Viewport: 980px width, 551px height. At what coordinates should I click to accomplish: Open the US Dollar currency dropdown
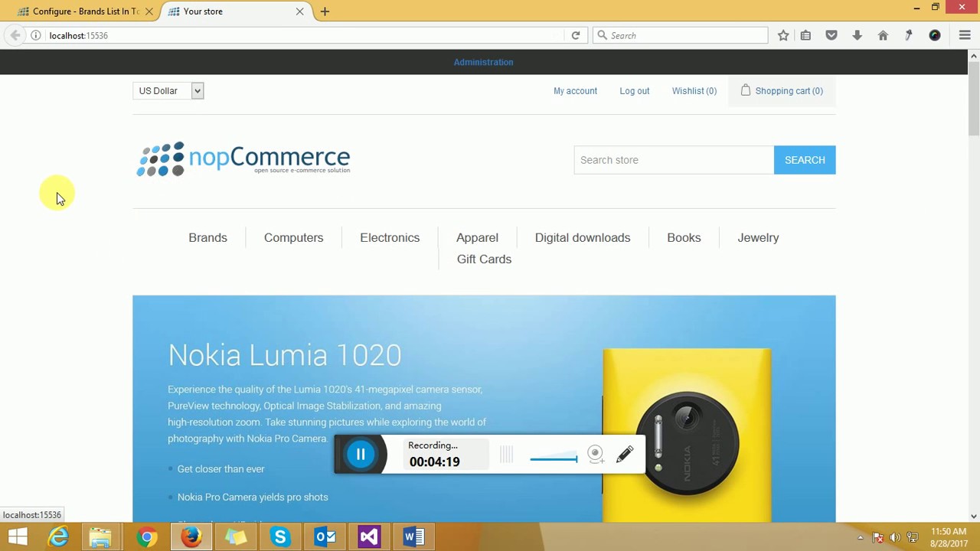168,91
